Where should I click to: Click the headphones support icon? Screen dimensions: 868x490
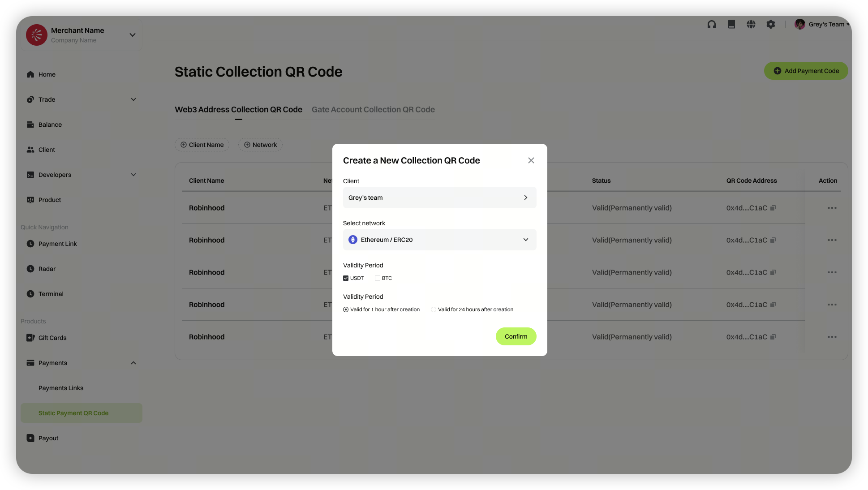[712, 24]
